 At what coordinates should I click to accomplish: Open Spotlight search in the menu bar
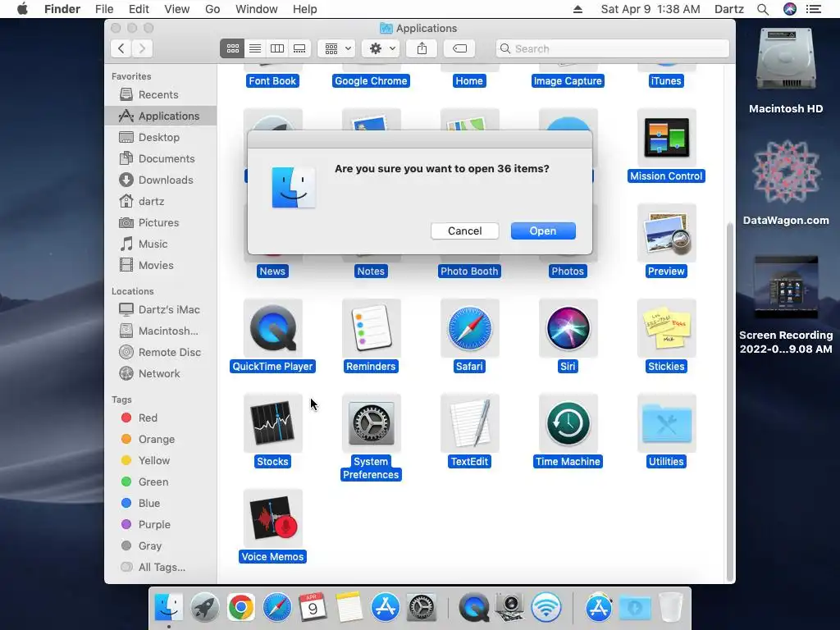point(763,9)
